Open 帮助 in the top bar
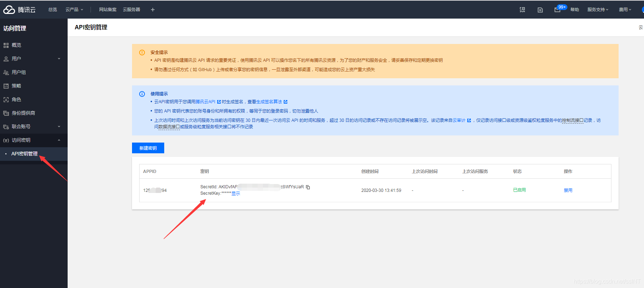The width and height of the screenshot is (644, 288). click(x=575, y=10)
